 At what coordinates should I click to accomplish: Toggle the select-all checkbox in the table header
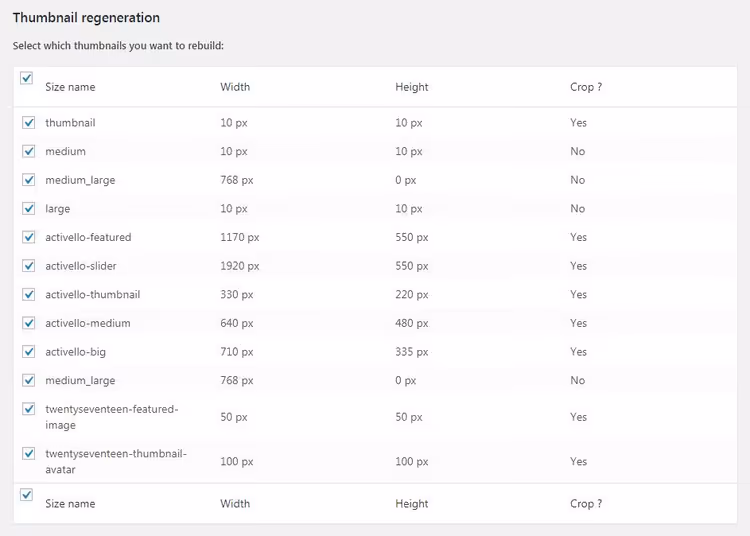click(26, 78)
